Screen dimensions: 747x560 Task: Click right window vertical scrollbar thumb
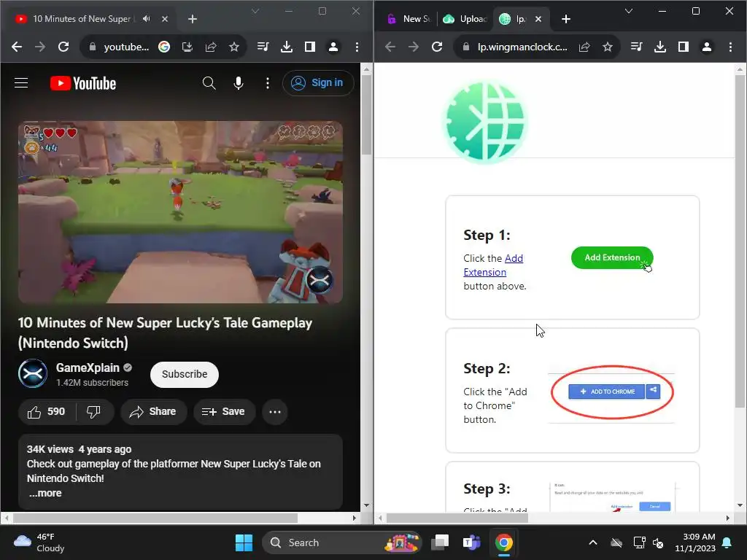[x=740, y=241]
